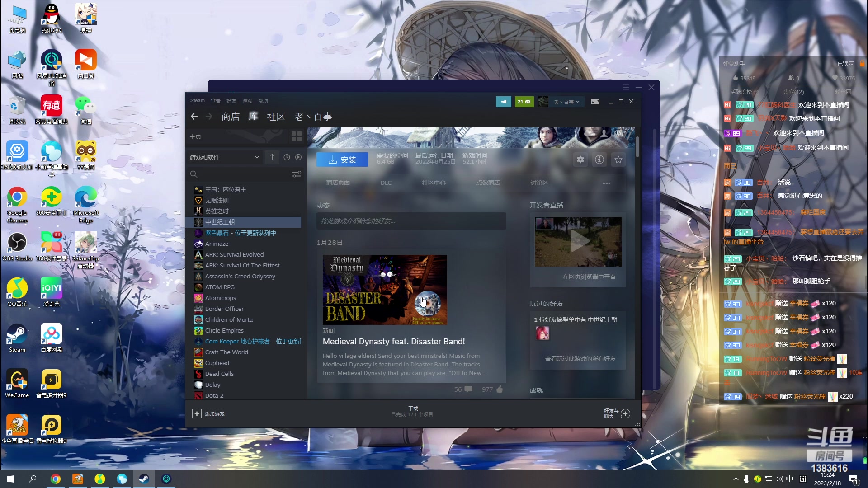The height and width of the screenshot is (488, 868).
Task: Open the 21 messages inbox button
Action: click(x=524, y=102)
